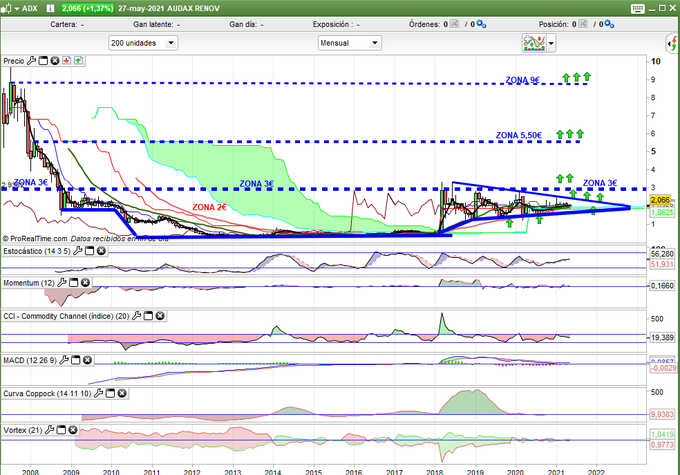Open the Órdenes settings gears icon
The width and height of the screenshot is (680, 475).
[x=481, y=24]
